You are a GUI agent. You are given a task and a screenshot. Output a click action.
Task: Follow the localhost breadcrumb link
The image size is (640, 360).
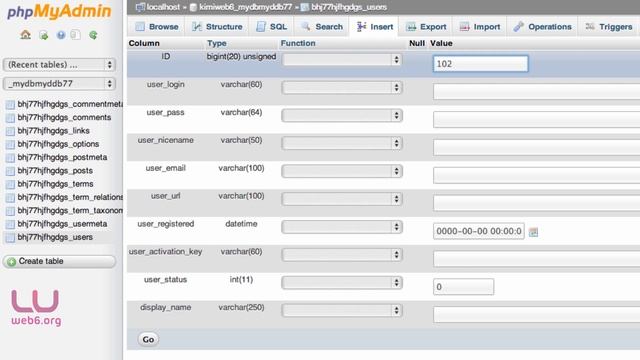[163, 7]
